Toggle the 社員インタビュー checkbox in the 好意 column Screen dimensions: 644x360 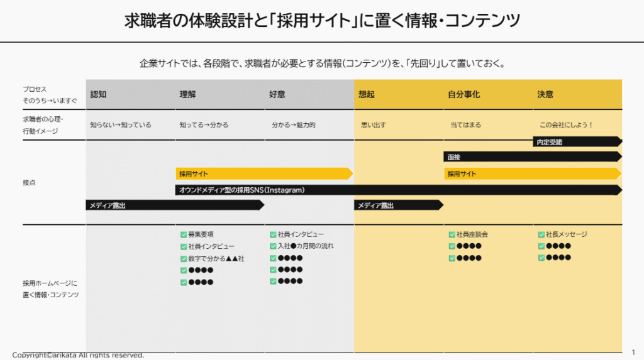pos(273,234)
